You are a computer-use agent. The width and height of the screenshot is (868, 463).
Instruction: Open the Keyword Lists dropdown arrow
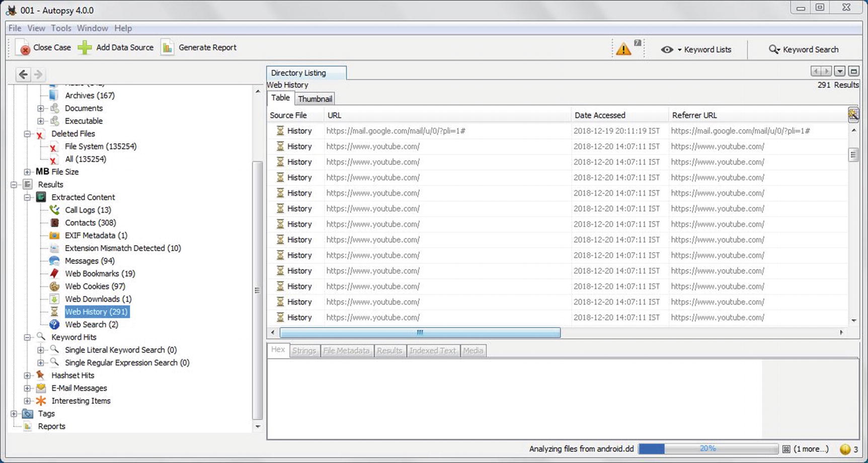[679, 50]
